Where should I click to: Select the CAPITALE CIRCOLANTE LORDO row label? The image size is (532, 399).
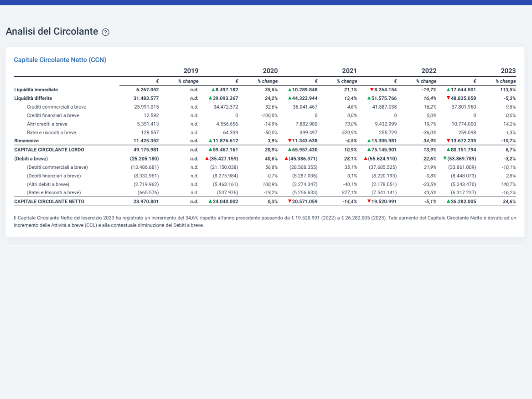[49, 149]
